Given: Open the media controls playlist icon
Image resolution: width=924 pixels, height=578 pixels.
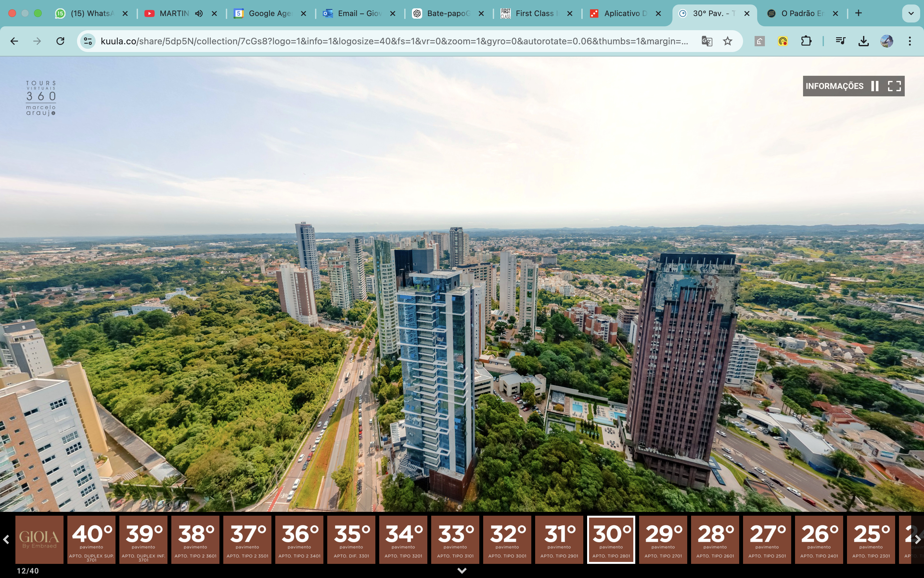Looking at the screenshot, I should [840, 41].
